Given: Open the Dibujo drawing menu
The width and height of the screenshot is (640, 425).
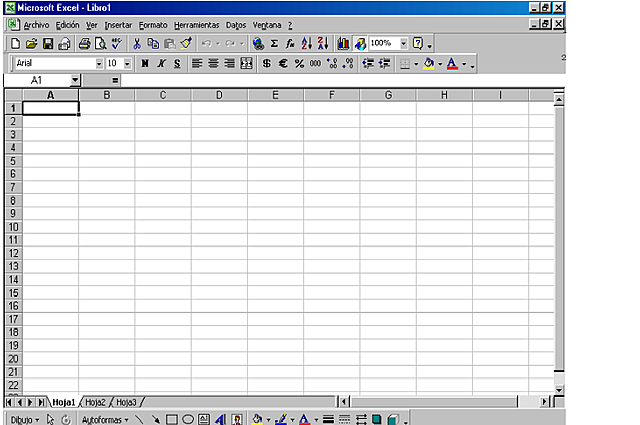Looking at the screenshot, I should tap(24, 420).
